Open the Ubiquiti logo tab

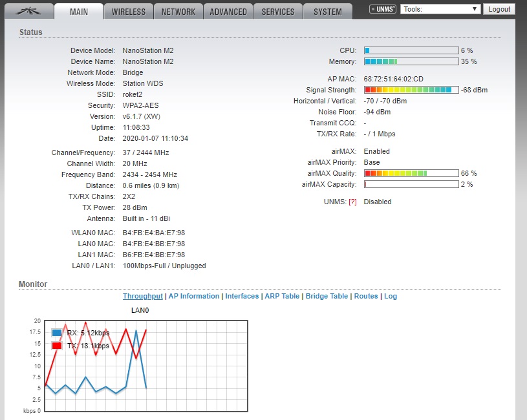[x=29, y=12]
